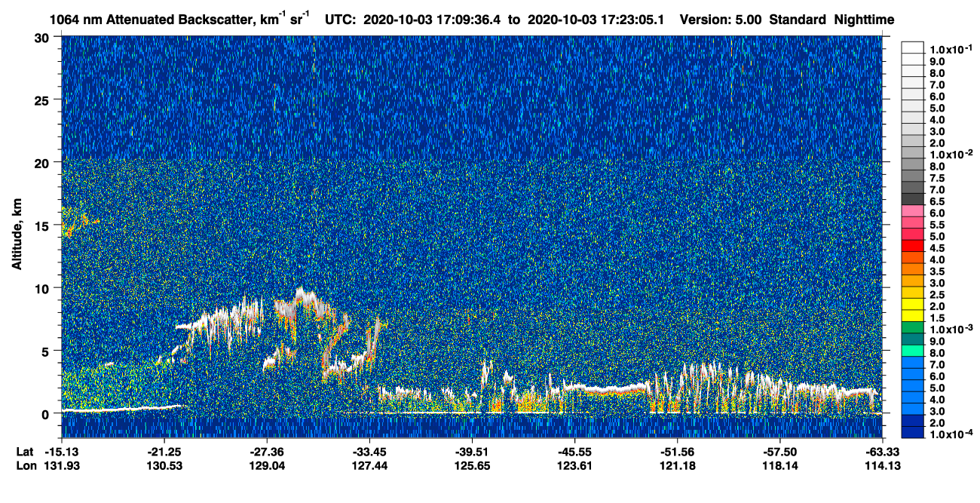Click longitude value '125.65'
The image size is (980, 503).
pyautogui.click(x=472, y=465)
